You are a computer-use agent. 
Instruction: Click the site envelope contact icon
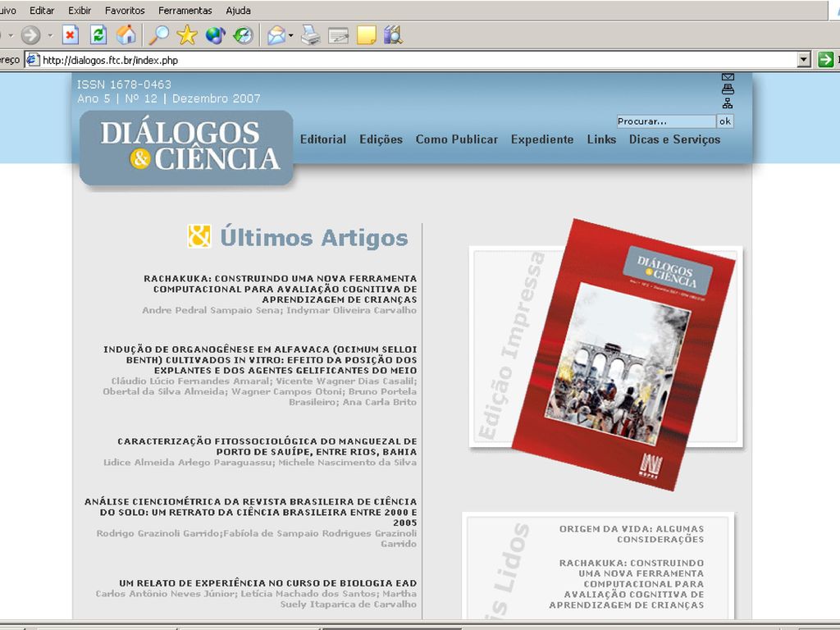point(728,77)
